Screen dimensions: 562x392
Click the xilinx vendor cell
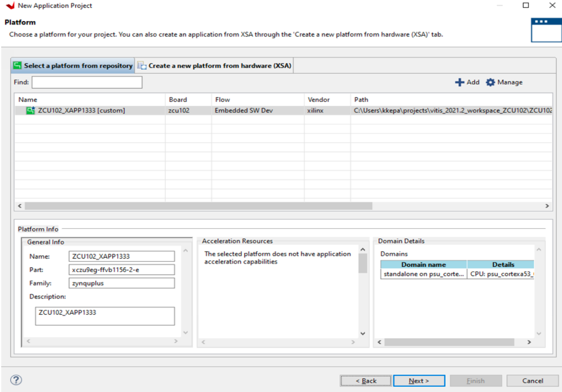click(315, 111)
